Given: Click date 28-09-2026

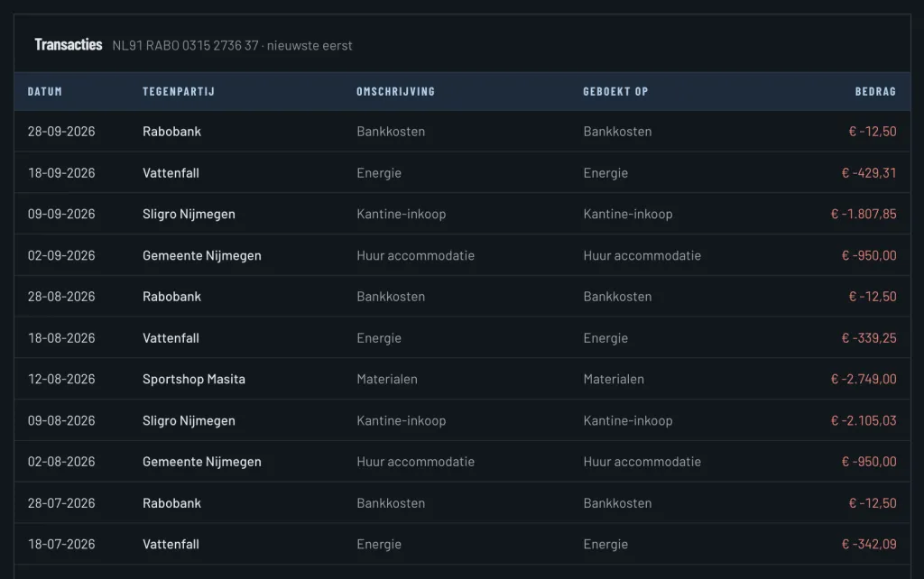Looking at the screenshot, I should pos(61,132).
